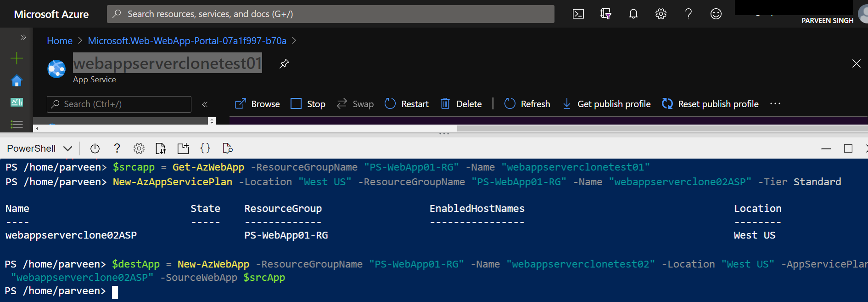868x302 pixels.
Task: Open Cloud Shell settings gear
Action: tap(139, 148)
